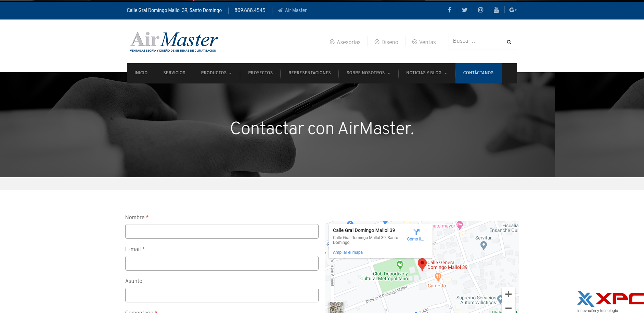Expand the Noticias y Blog dropdown caret
The height and width of the screenshot is (313, 644).
tap(446, 73)
